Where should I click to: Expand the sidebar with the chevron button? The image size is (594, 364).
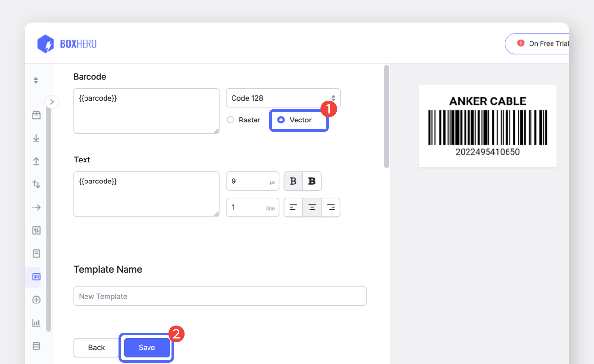(x=52, y=102)
